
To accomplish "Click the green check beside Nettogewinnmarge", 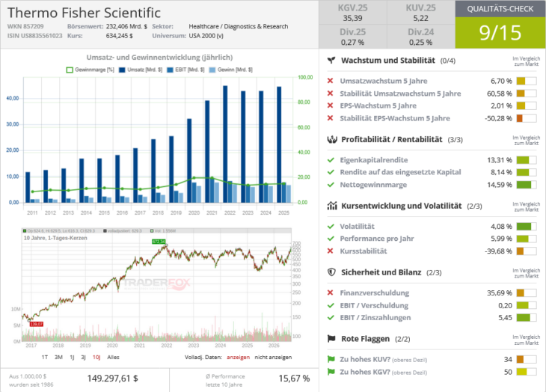I will [x=331, y=185].
